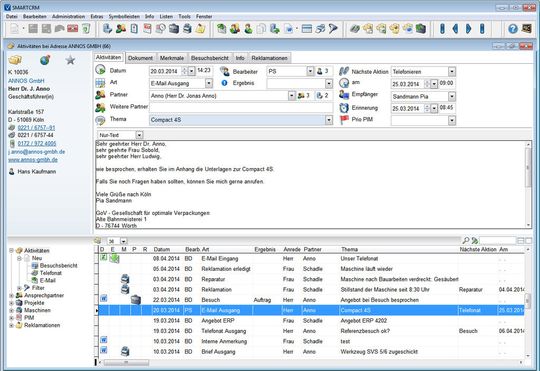Select Besuchsbericht under Neu in tree

tap(59, 266)
